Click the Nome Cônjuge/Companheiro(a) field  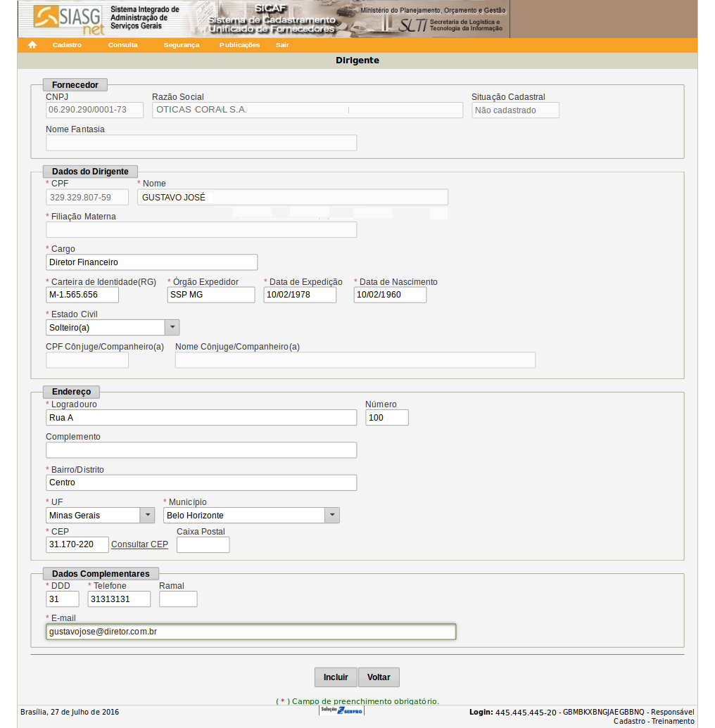[x=355, y=360]
